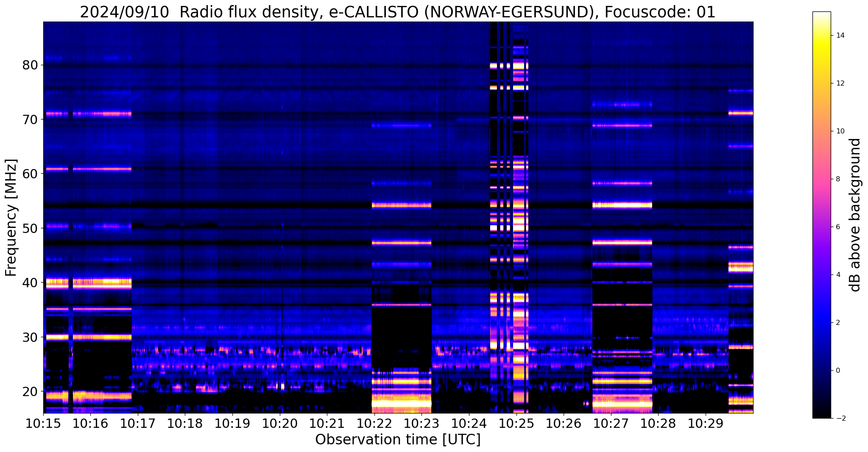Click the 30 MHz frequency tick label
Image resolution: width=868 pixels, height=452 pixels.
[31, 337]
